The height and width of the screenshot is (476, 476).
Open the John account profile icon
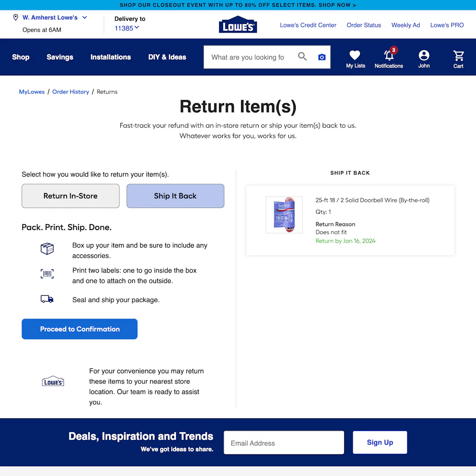pyautogui.click(x=424, y=55)
